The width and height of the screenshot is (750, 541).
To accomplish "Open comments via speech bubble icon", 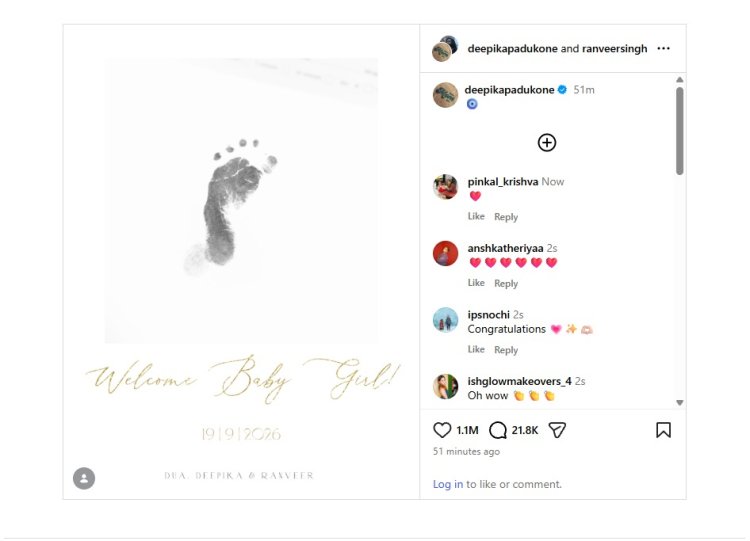I will tap(498, 430).
